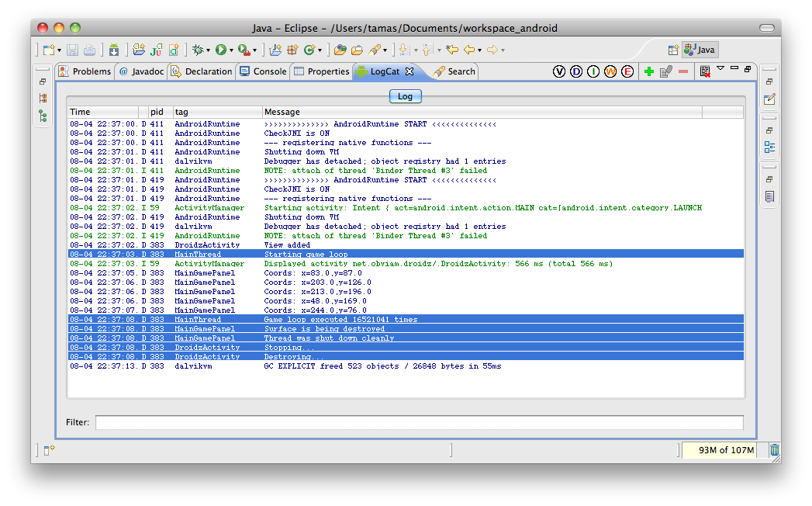Click the clear log icon
Viewport: 812px width, 506px height.
705,71
